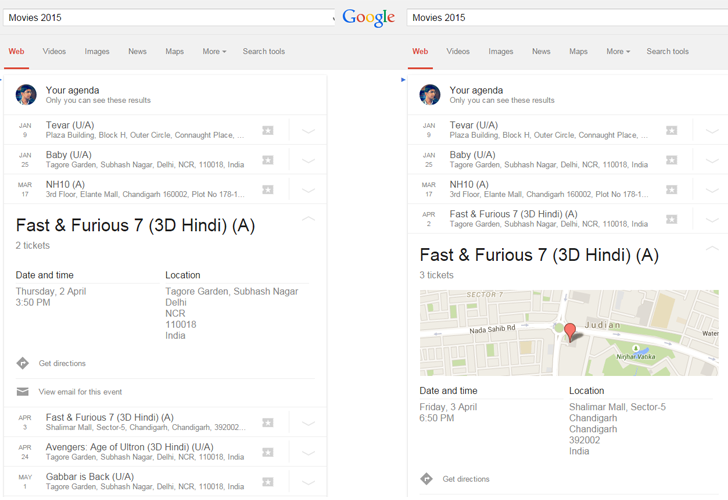Collapse right Fast & Furious 7 details card

712,248
